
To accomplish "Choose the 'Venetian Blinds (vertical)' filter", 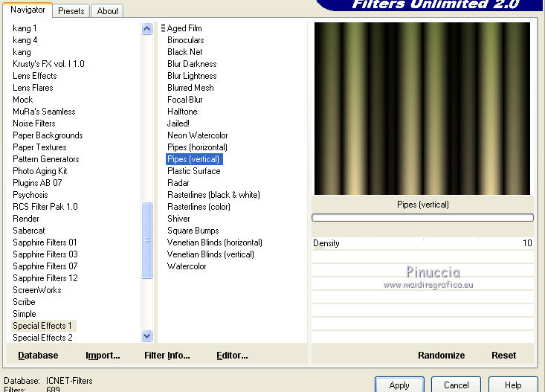I will [x=210, y=254].
